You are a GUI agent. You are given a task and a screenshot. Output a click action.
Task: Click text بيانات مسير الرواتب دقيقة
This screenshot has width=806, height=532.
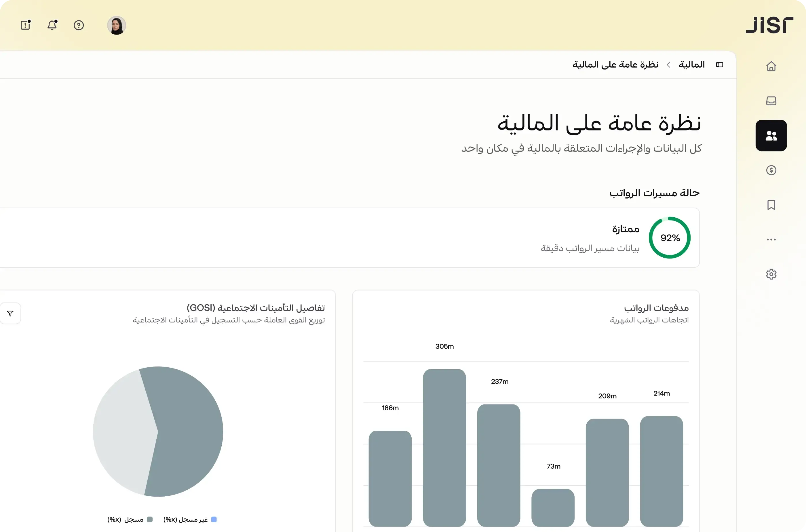coord(590,248)
